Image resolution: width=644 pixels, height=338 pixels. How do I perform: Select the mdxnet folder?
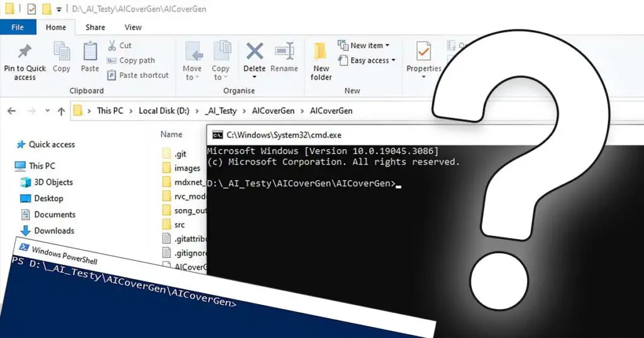pos(184,182)
